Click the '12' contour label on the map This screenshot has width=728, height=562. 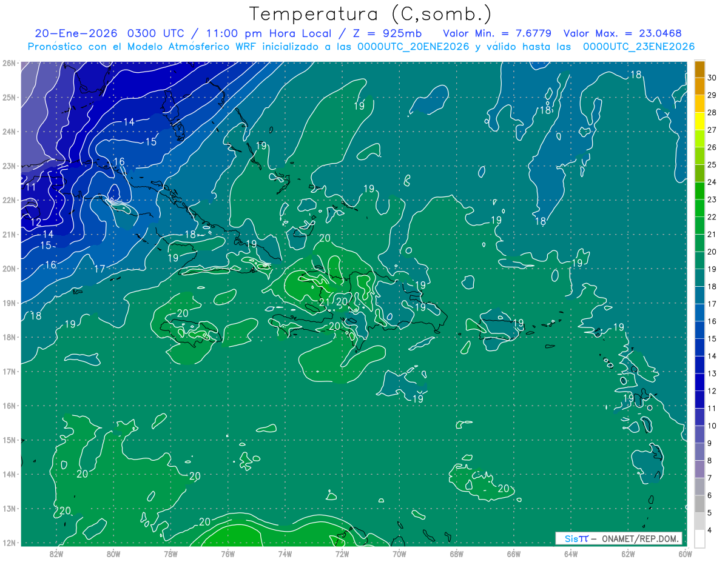pyautogui.click(x=36, y=222)
